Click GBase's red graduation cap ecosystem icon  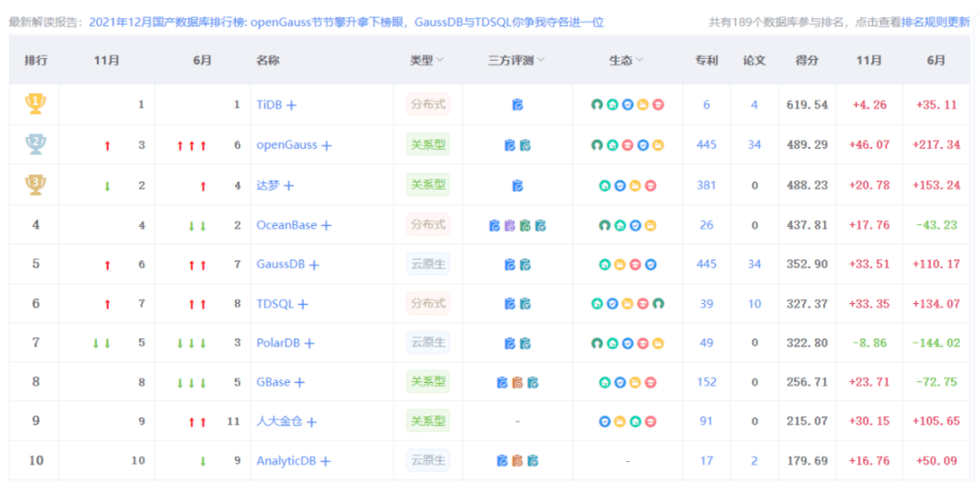(650, 382)
